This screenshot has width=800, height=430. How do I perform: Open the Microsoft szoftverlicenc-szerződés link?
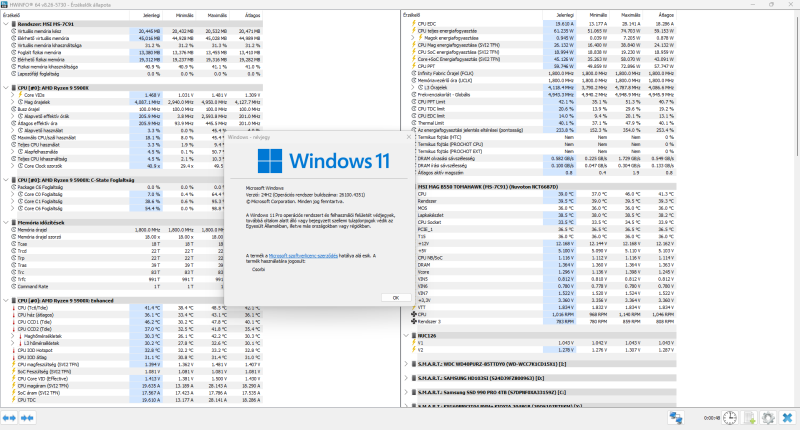click(303, 256)
